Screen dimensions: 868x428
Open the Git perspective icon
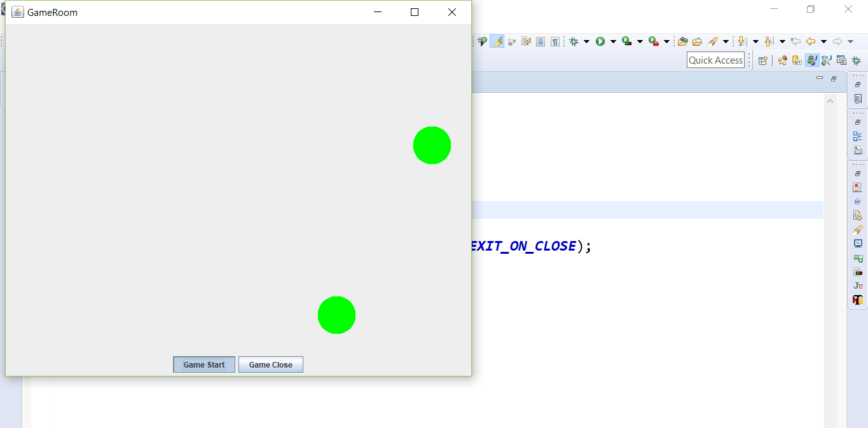pyautogui.click(x=796, y=59)
